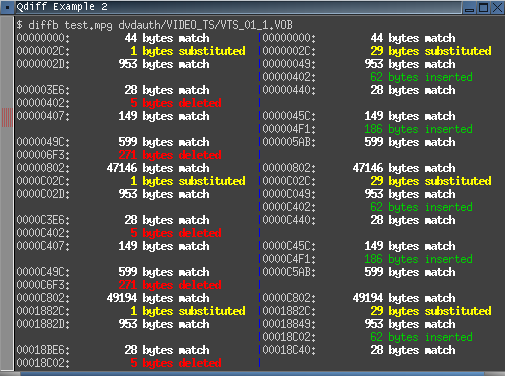Click right '49194 bytes match' at 0000C802
505x376 pixels.
tap(404, 298)
